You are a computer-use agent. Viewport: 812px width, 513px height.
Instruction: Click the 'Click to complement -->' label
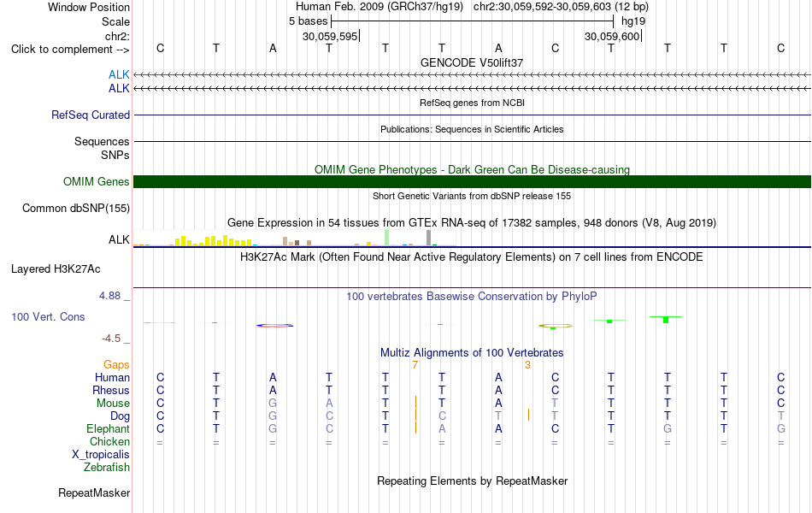coord(70,50)
